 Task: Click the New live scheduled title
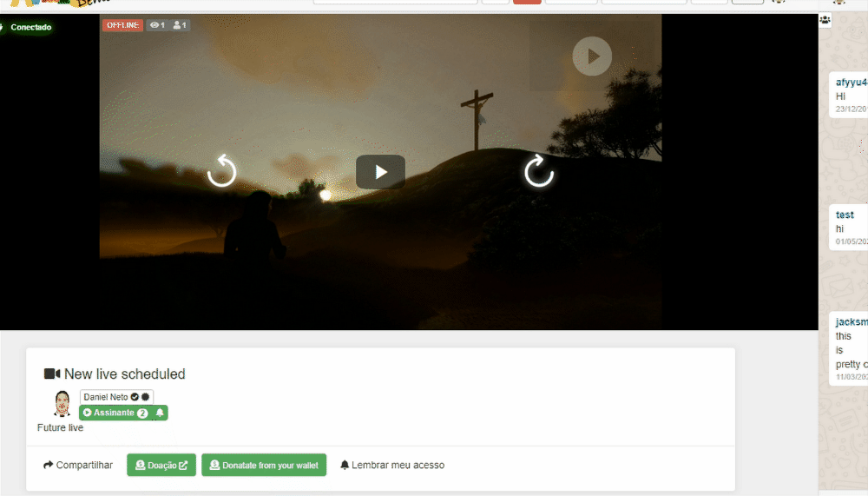(x=124, y=374)
